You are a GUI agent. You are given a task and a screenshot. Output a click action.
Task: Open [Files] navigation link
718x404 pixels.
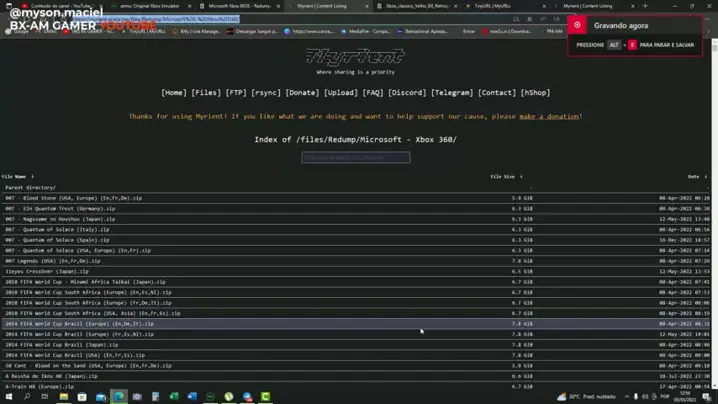[206, 93]
